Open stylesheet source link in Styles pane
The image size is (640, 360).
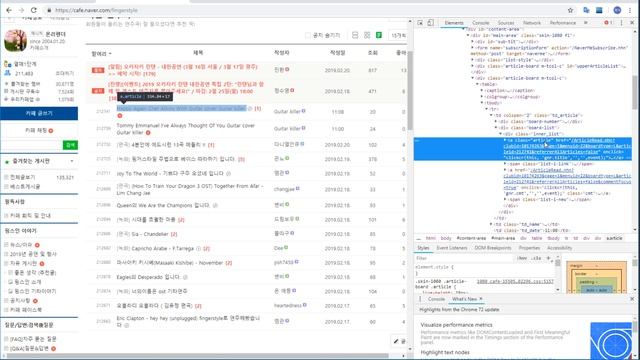(x=515, y=282)
